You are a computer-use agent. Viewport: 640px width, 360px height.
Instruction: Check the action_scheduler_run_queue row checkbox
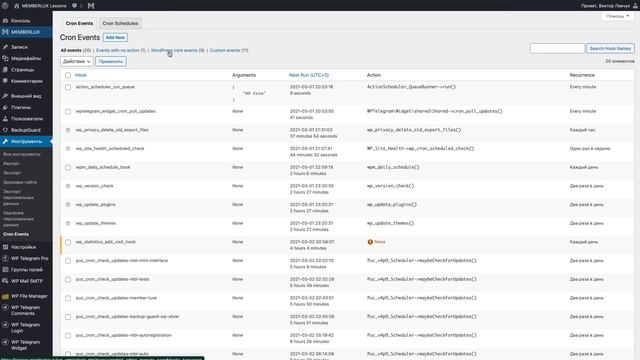[x=68, y=87]
